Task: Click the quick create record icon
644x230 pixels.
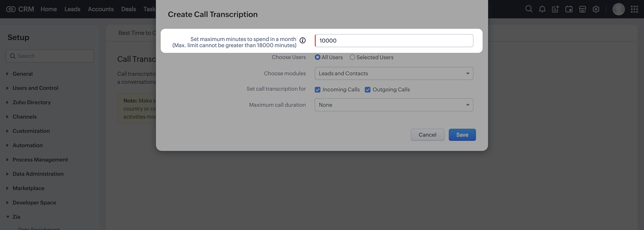Action: point(555,9)
